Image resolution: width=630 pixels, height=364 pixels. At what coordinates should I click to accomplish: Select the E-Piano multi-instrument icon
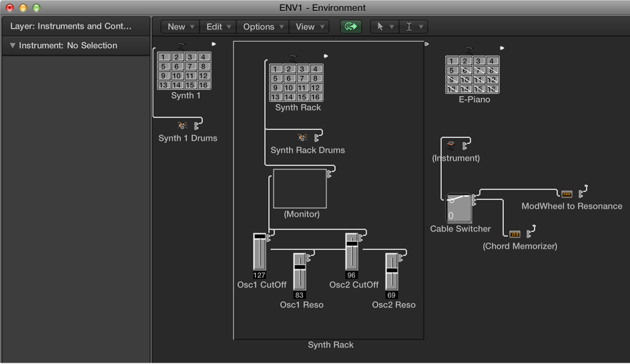pyautogui.click(x=472, y=74)
